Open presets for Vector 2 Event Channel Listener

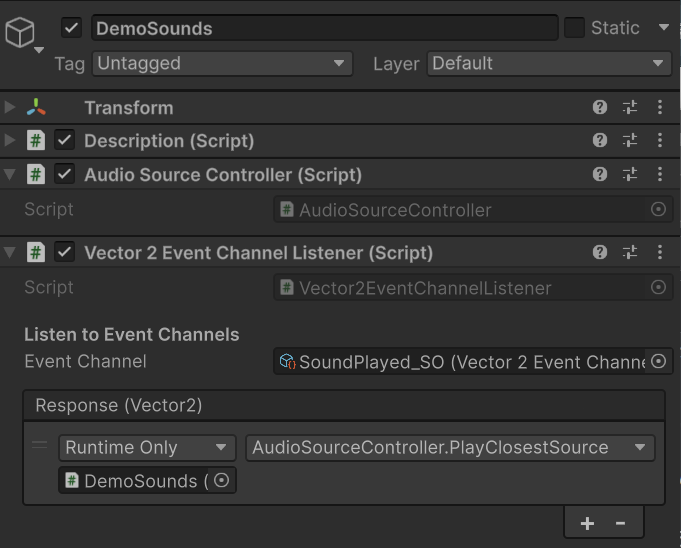click(630, 252)
